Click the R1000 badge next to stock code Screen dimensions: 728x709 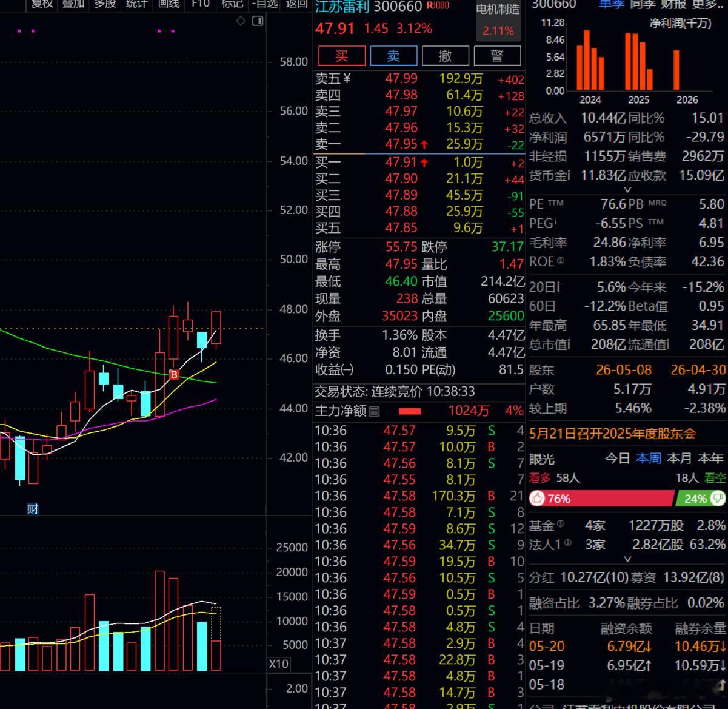pos(438,5)
